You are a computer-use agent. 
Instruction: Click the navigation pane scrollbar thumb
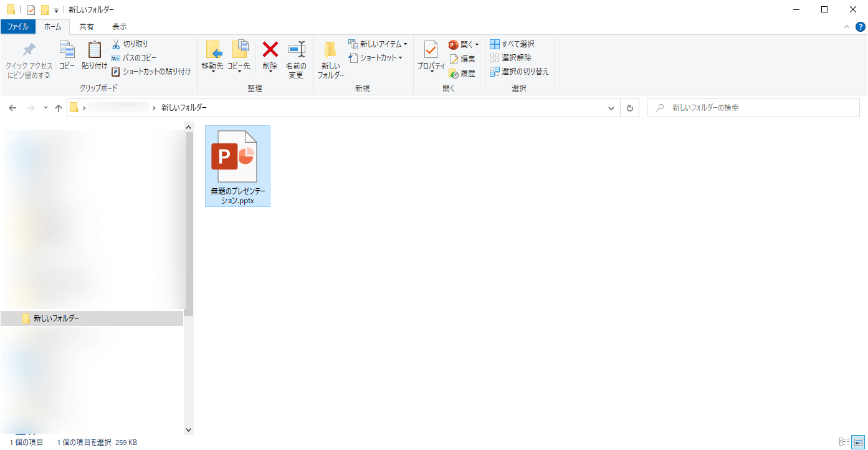189,224
